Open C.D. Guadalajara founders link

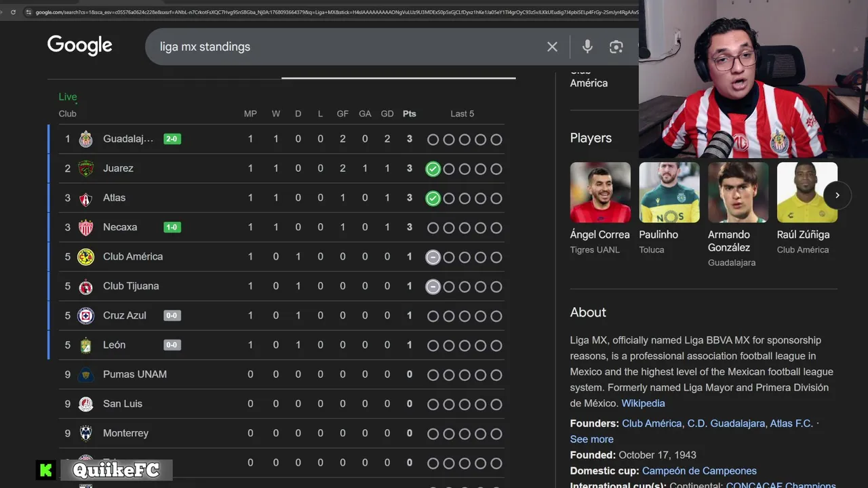726,424
